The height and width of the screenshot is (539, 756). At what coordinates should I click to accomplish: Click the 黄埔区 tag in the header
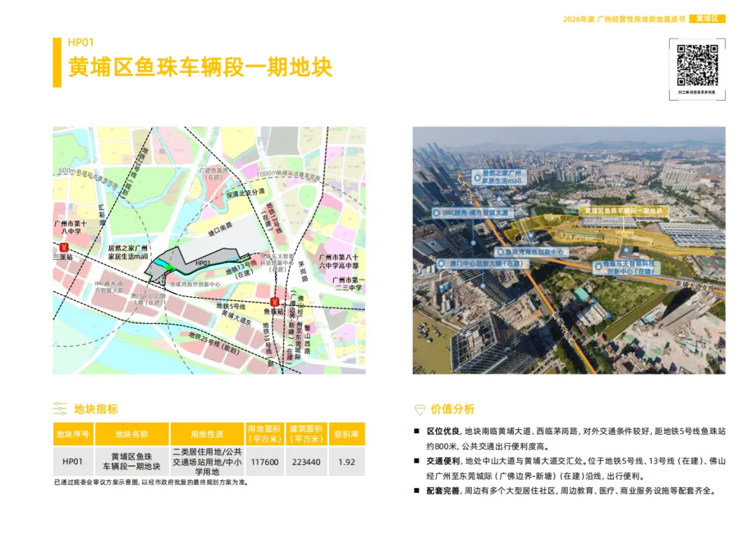[707, 19]
